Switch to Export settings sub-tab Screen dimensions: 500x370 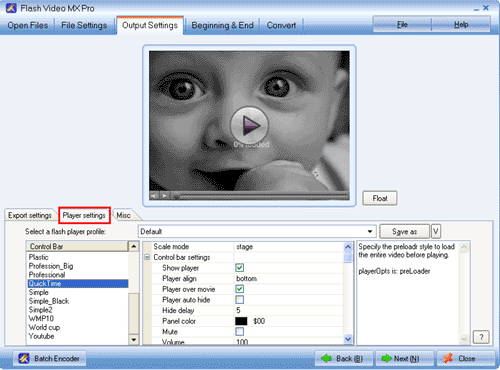(30, 215)
